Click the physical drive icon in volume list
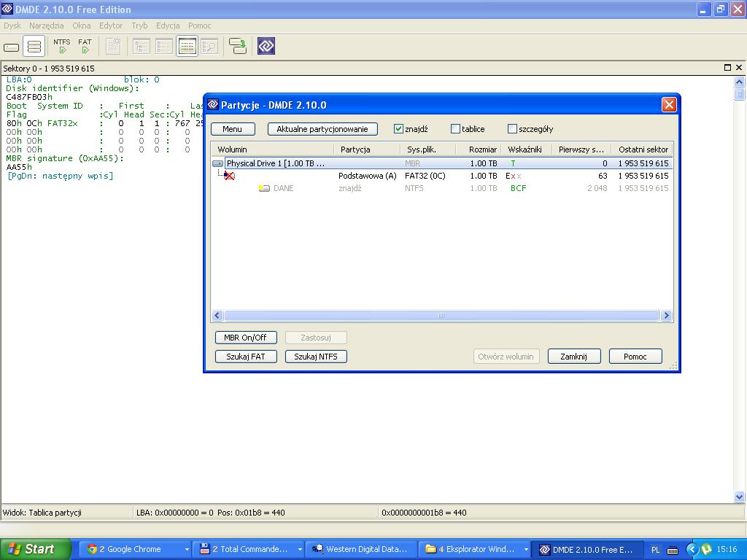 [217, 163]
